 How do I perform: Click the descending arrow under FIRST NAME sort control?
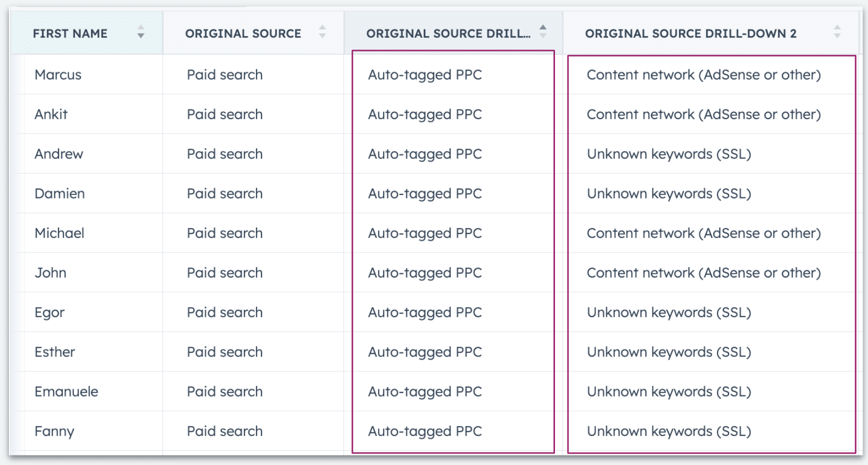click(140, 36)
